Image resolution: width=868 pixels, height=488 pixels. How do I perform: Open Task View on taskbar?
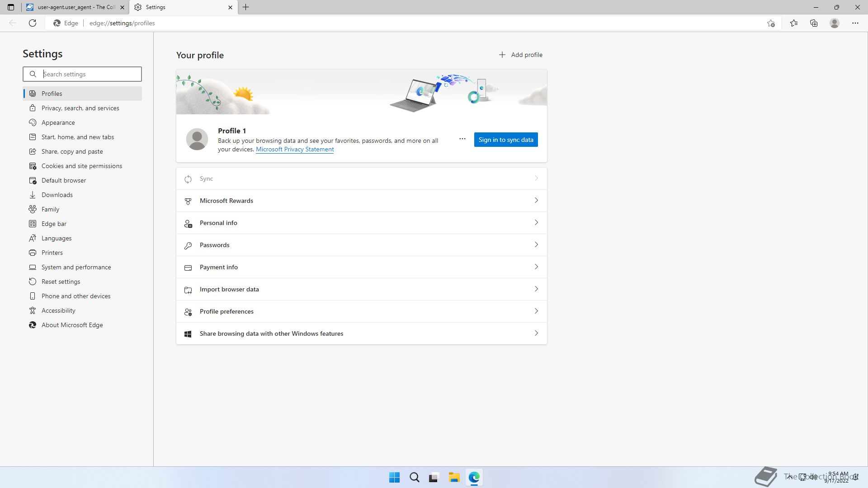pos(434,477)
